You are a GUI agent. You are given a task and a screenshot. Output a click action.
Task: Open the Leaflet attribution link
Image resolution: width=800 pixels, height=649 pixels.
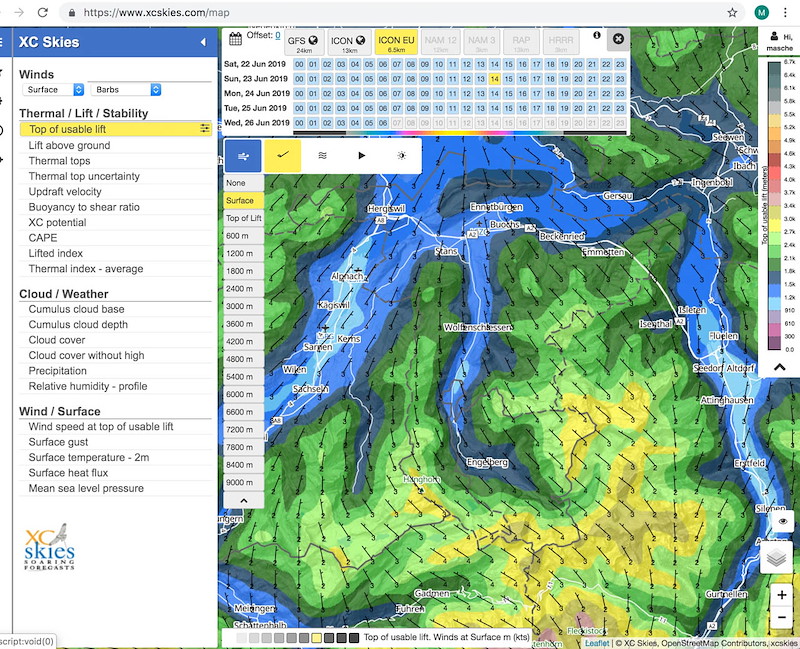tap(596, 643)
